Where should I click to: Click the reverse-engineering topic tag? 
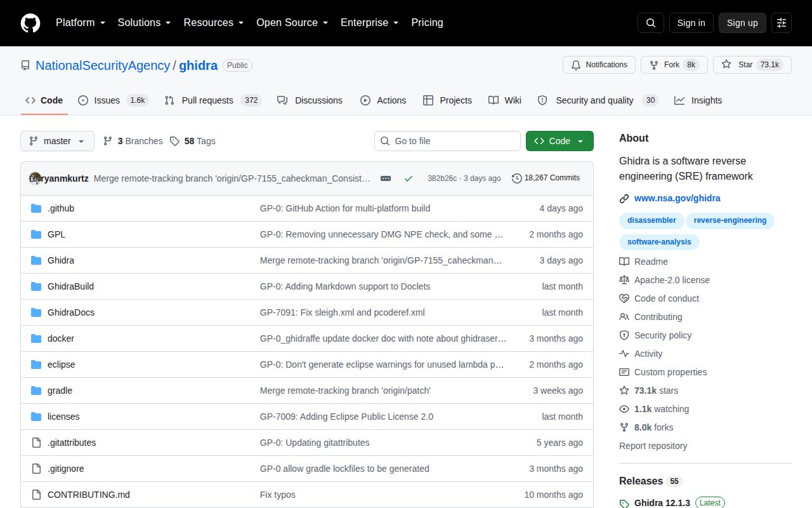pos(730,220)
